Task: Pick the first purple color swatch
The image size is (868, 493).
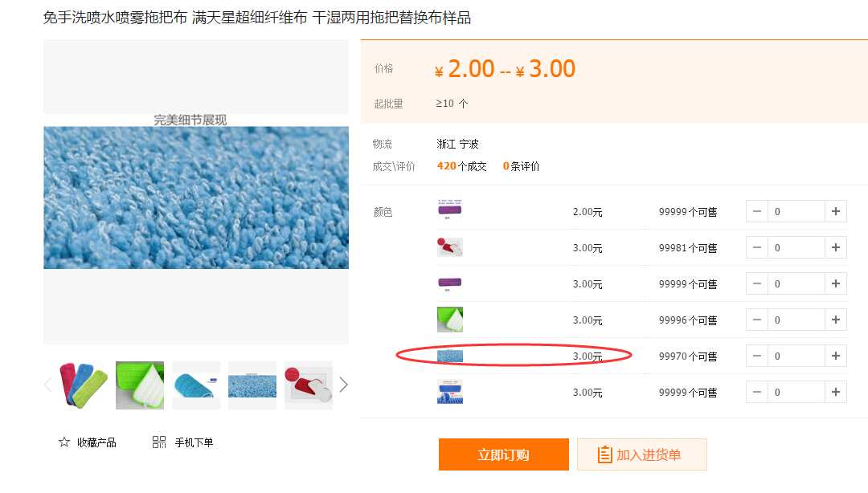Action: point(450,211)
